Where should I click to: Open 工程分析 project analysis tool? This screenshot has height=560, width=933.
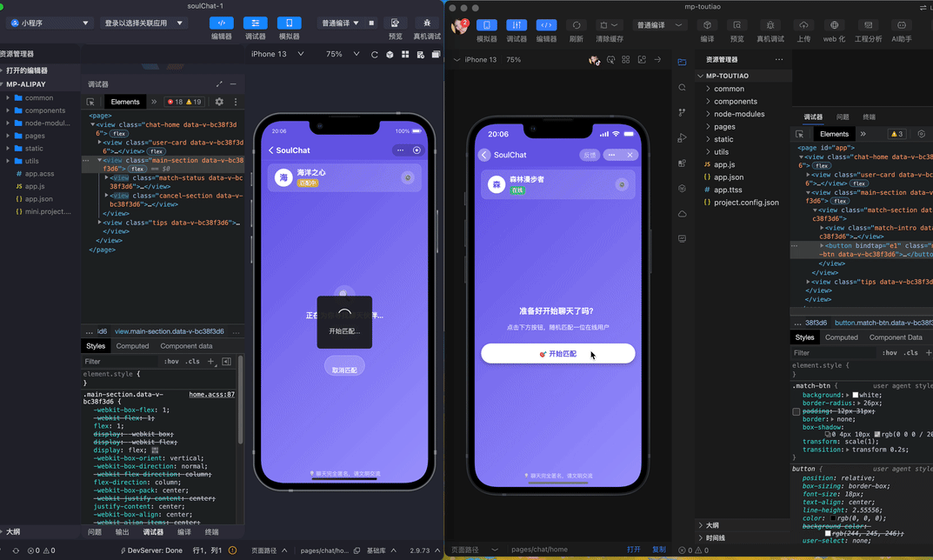click(x=868, y=25)
